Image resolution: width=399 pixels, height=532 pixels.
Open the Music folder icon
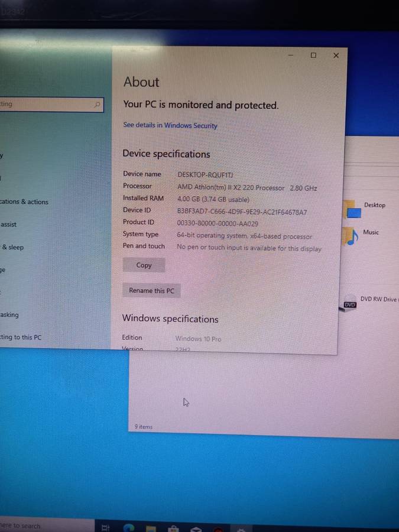coord(352,235)
